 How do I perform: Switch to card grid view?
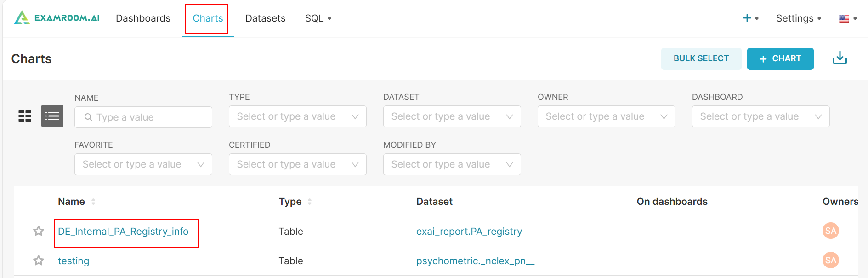[25, 116]
